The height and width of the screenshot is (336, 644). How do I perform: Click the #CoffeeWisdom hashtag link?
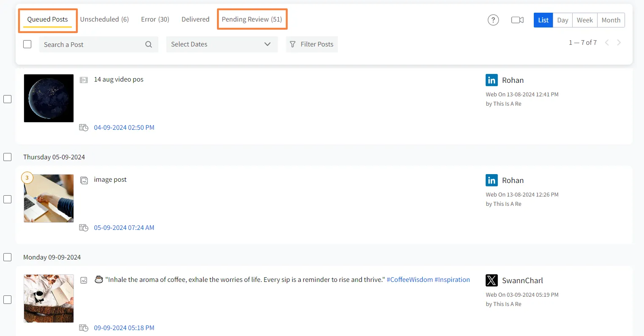(x=409, y=280)
